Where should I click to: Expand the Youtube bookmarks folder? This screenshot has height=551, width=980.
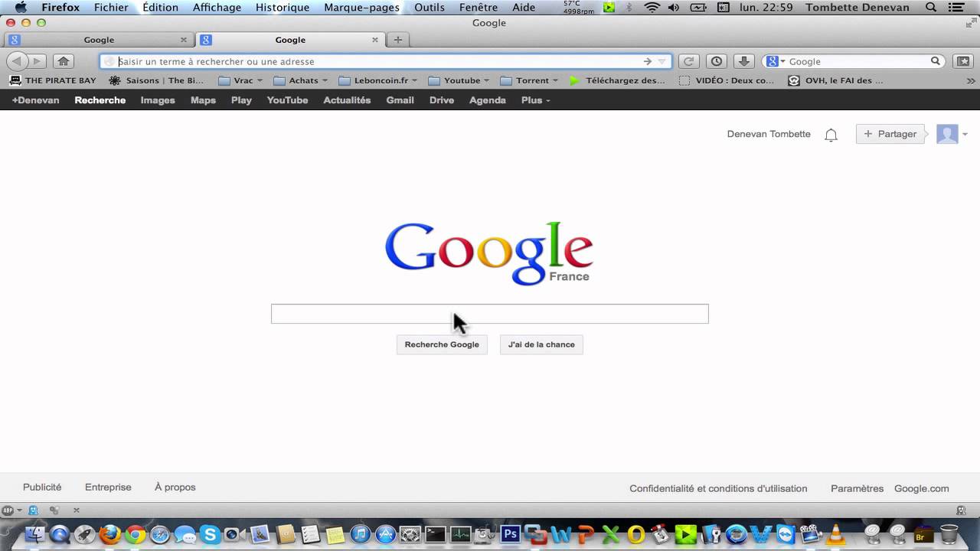[x=459, y=80]
